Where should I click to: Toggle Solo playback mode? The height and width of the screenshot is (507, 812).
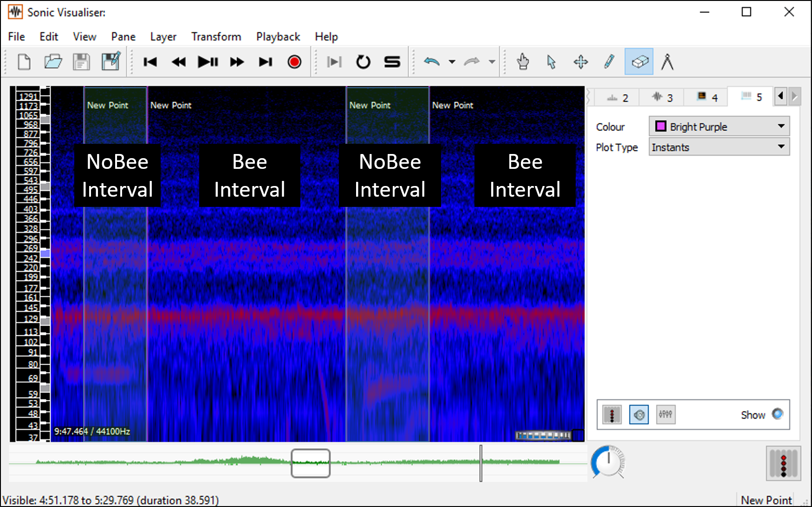click(x=392, y=62)
